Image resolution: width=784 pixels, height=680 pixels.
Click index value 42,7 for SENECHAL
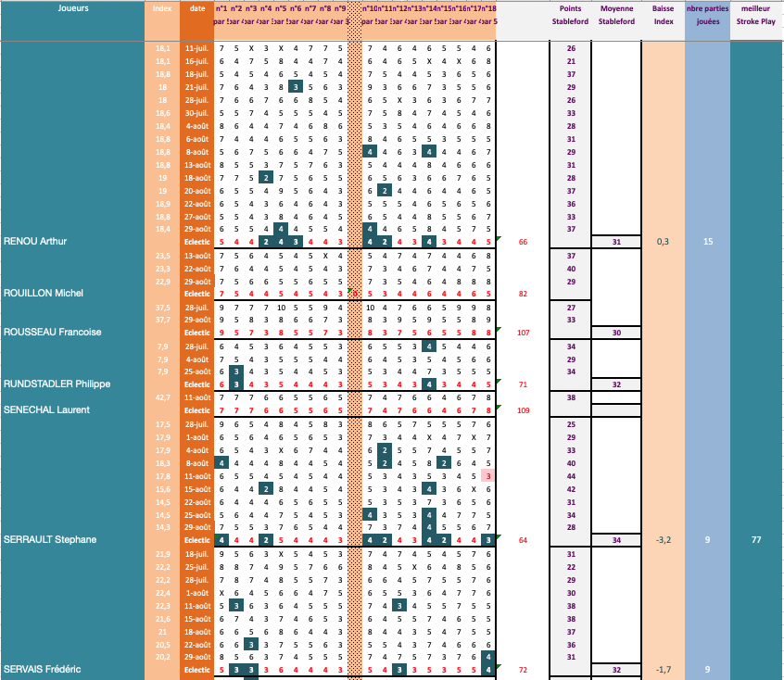162,398
